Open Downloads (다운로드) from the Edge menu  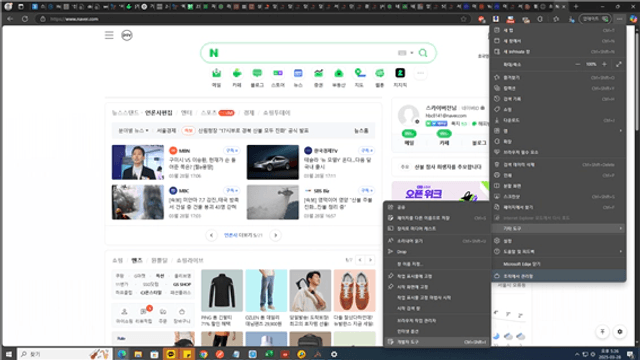(558, 120)
